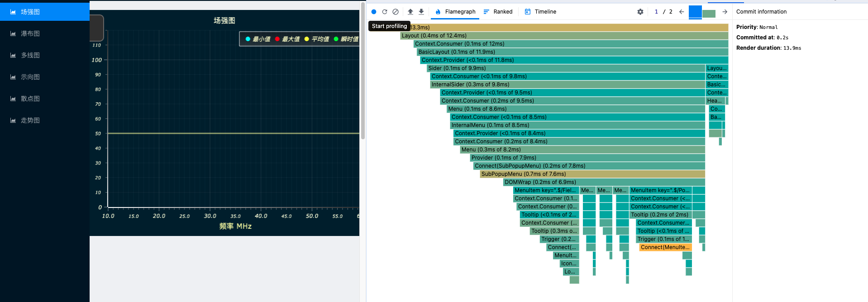The width and height of the screenshot is (868, 302).
Task: Select the SubPopupMenu flamegraph bar
Action: 592,174
